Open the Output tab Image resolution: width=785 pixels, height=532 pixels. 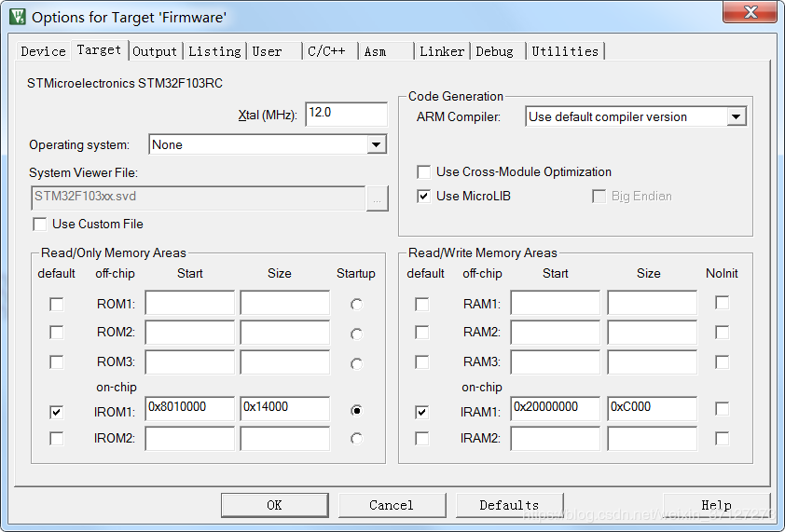coord(155,51)
